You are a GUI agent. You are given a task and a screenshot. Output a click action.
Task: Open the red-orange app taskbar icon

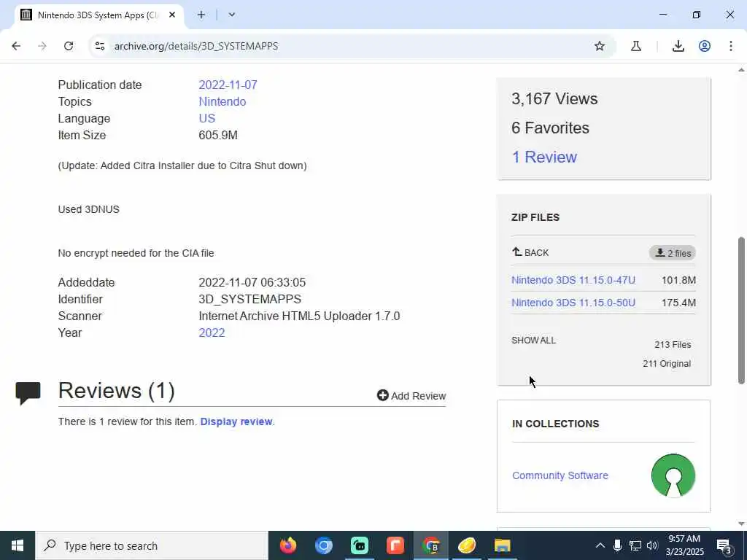(x=395, y=545)
